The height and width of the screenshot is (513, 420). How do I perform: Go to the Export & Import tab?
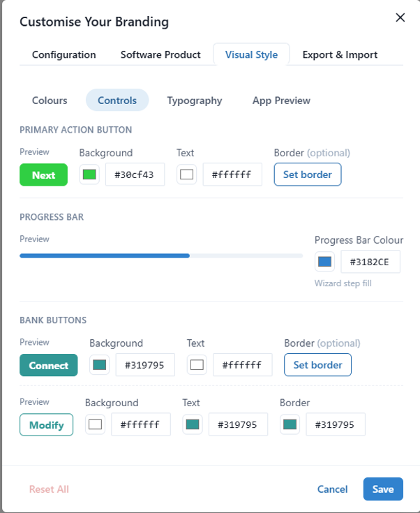pos(340,54)
